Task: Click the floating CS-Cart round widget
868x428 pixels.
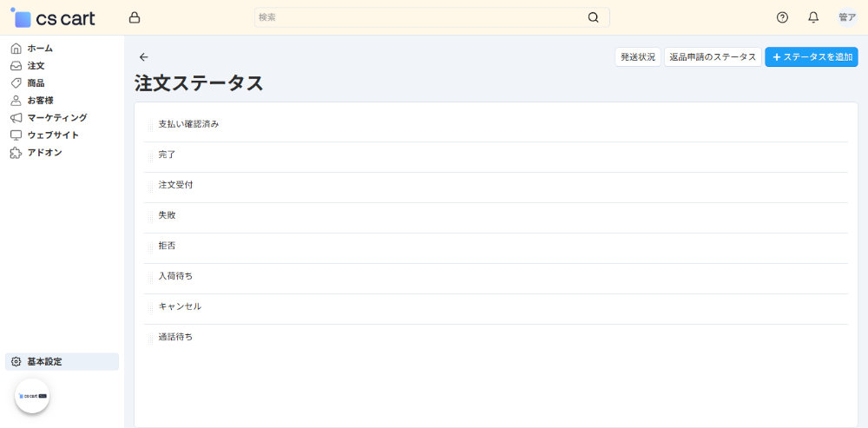Action: point(32,396)
